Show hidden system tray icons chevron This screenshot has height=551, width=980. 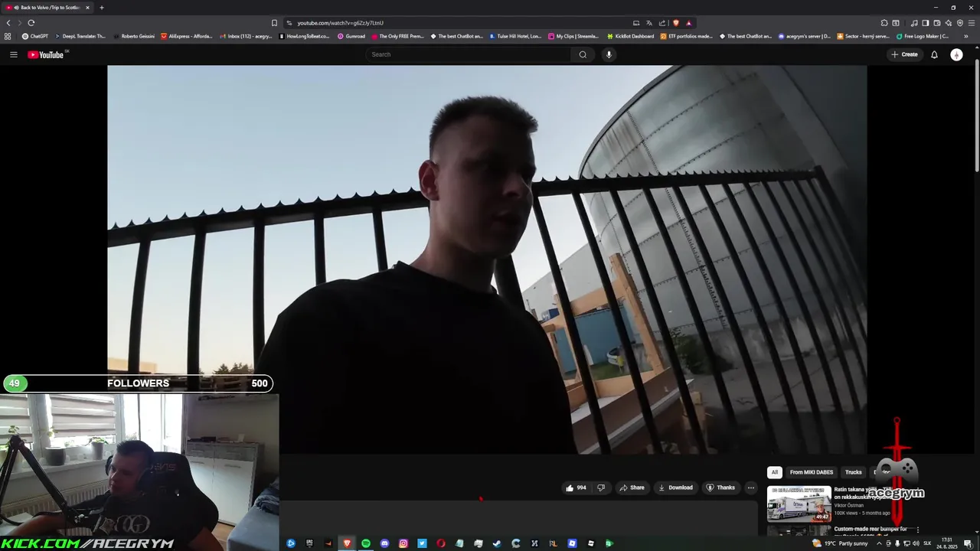pyautogui.click(x=879, y=543)
